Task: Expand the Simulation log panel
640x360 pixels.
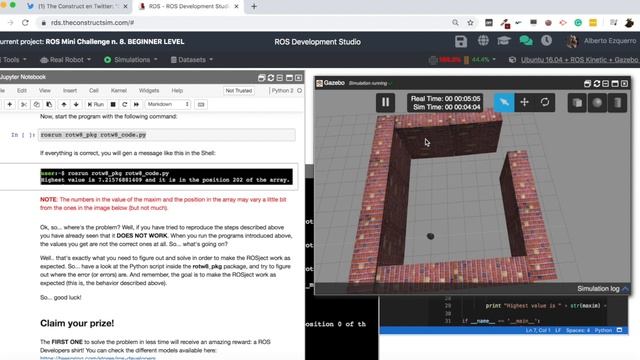Action: tap(602, 289)
